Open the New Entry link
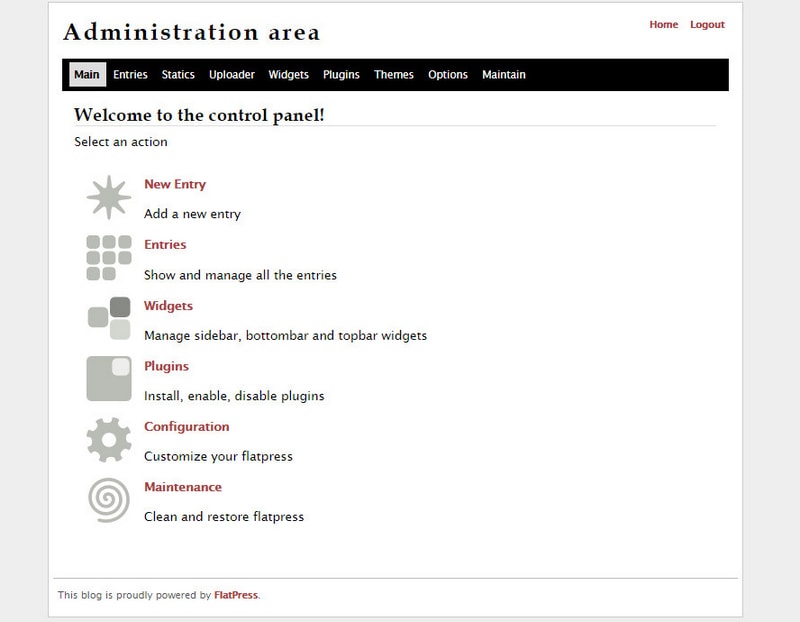Viewport: 800px width, 622px height. tap(175, 184)
